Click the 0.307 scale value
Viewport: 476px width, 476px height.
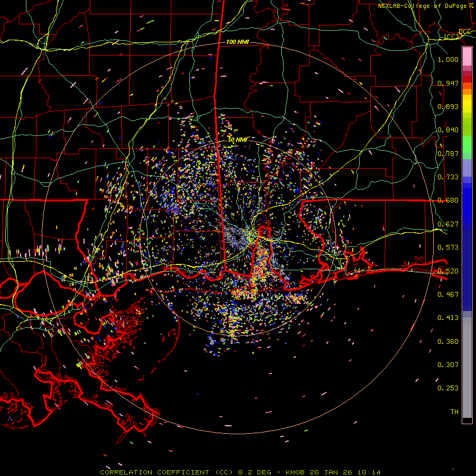click(x=448, y=365)
